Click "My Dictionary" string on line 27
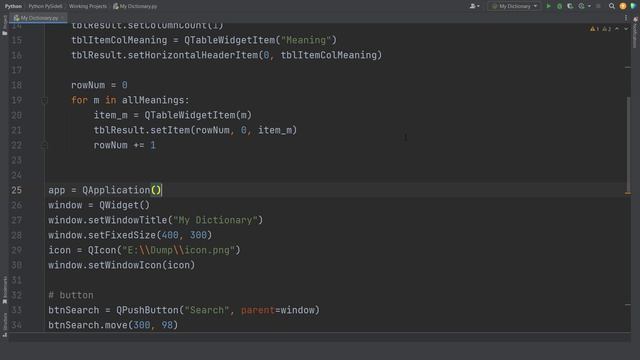640x360 pixels. [x=215, y=220]
